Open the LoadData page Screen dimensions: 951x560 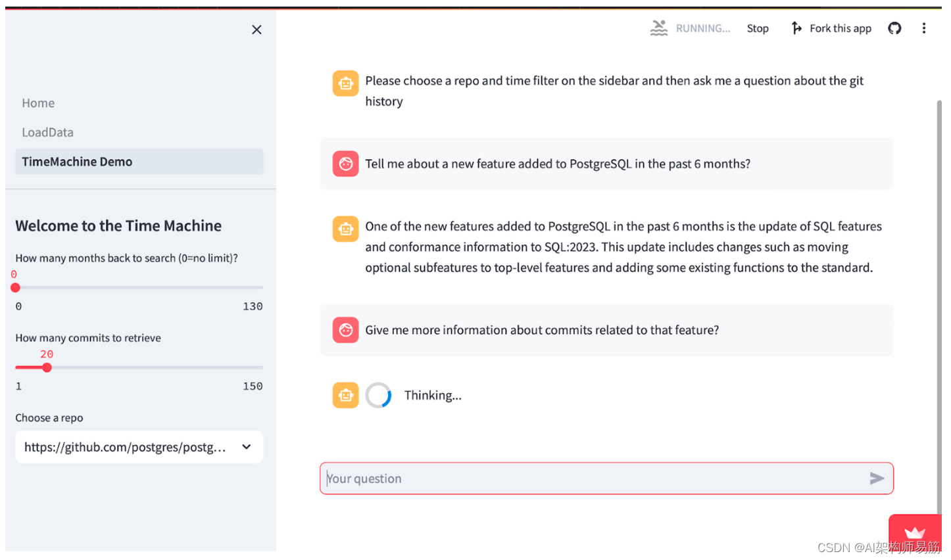[x=47, y=132]
